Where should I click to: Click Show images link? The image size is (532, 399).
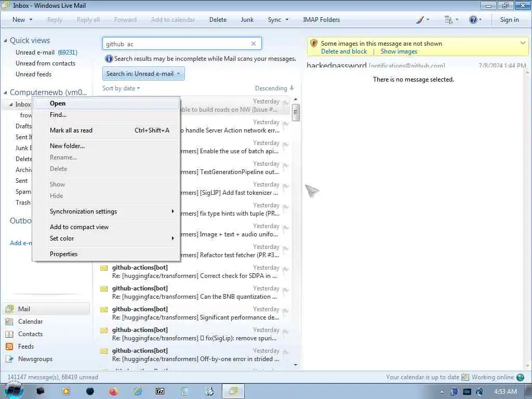point(398,51)
